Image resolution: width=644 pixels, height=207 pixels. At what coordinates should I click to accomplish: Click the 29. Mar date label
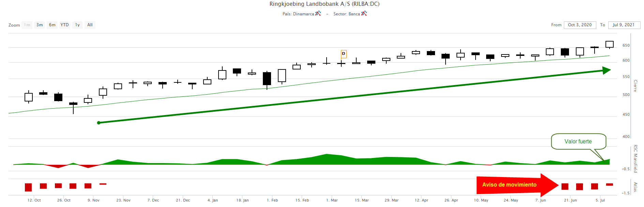[391, 200]
